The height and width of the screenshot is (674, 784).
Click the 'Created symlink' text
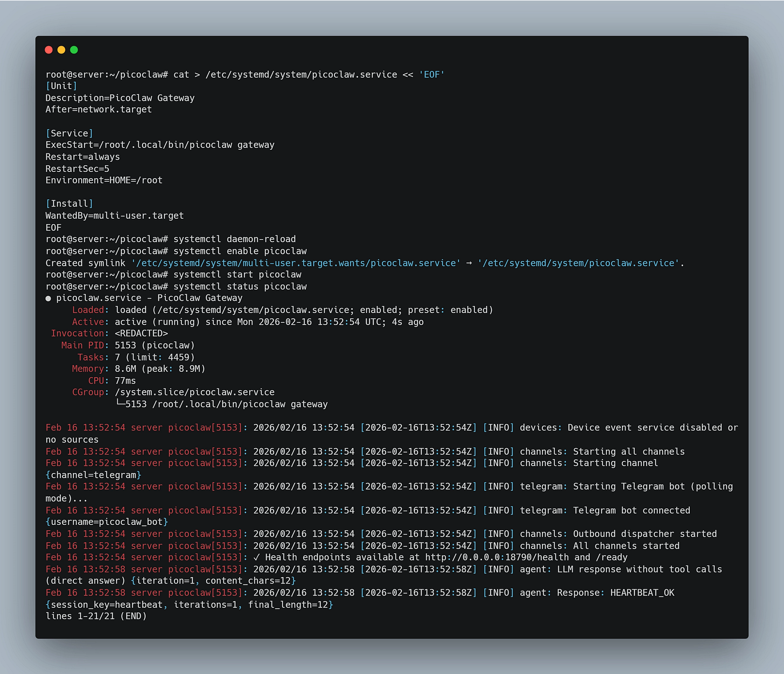tap(86, 263)
